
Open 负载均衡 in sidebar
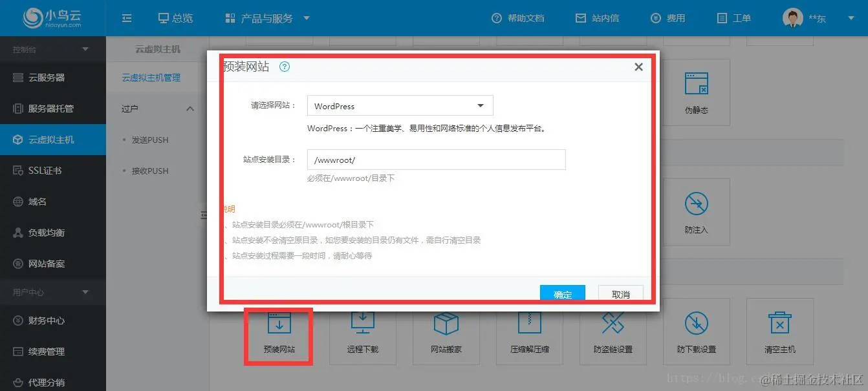pos(53,233)
